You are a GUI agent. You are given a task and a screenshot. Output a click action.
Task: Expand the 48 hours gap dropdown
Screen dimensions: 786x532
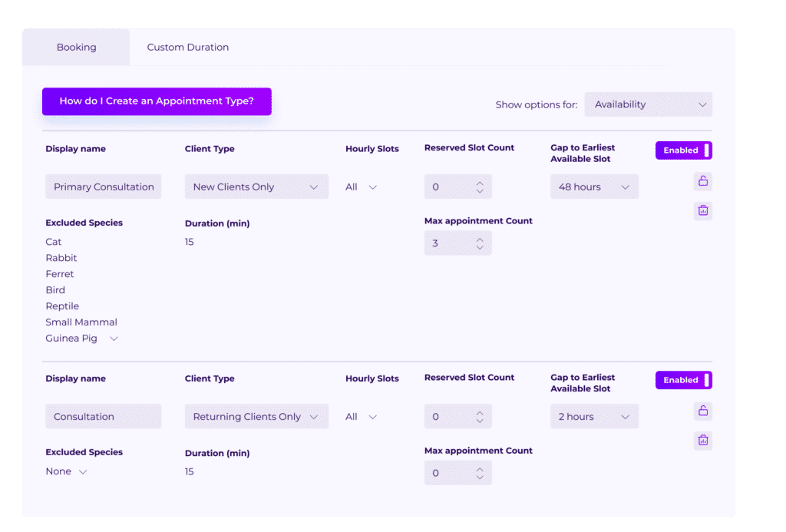tap(593, 187)
